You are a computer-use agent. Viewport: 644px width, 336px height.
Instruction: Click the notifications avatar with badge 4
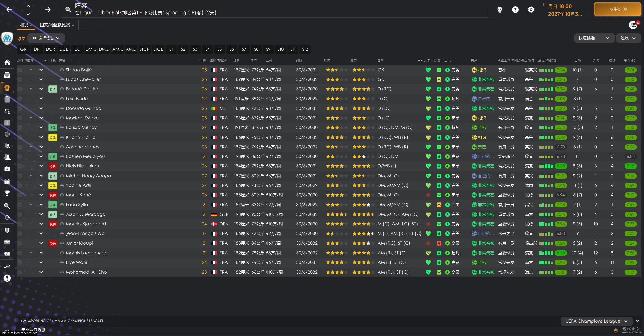click(x=633, y=25)
